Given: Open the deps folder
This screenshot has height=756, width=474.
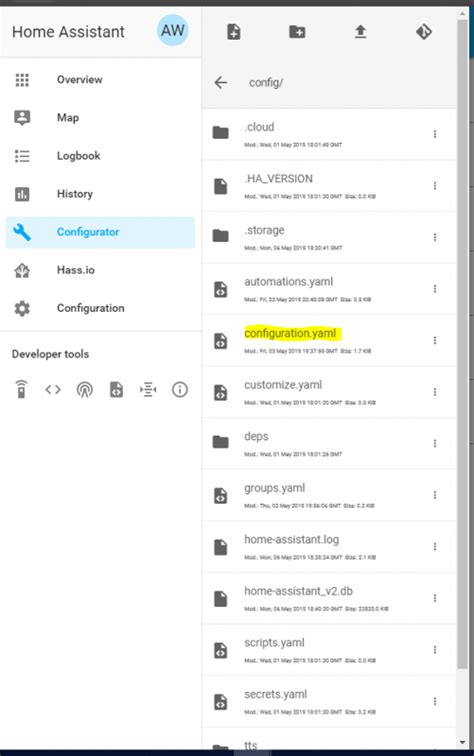Looking at the screenshot, I should 329,444.
